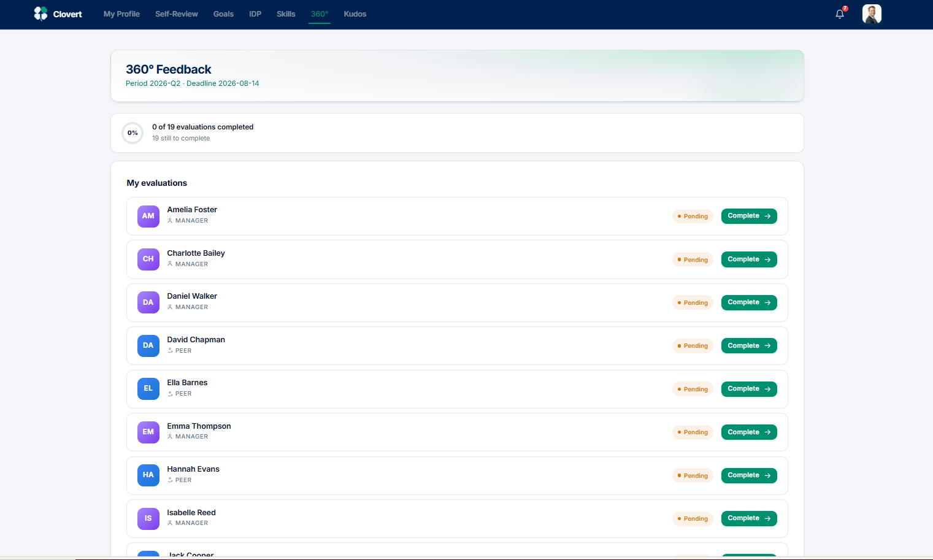Screen dimensions: 933x560
Task: Complete David Chapman's evaluation
Action: [x=749, y=346]
